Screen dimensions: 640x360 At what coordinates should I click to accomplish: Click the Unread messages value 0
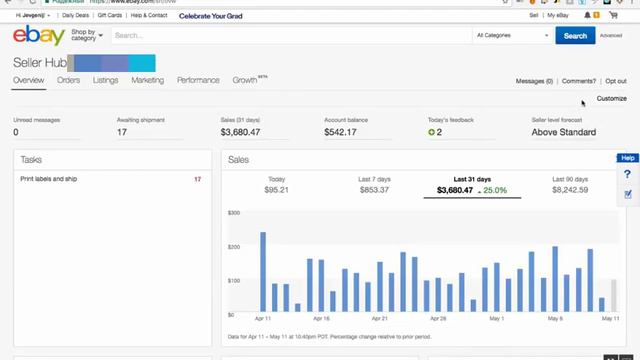16,132
